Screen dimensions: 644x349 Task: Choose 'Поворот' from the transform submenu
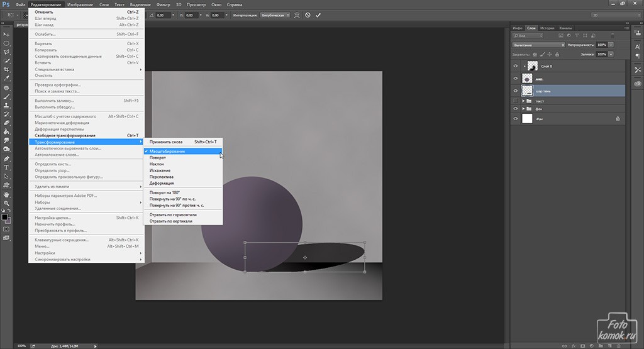click(x=158, y=157)
